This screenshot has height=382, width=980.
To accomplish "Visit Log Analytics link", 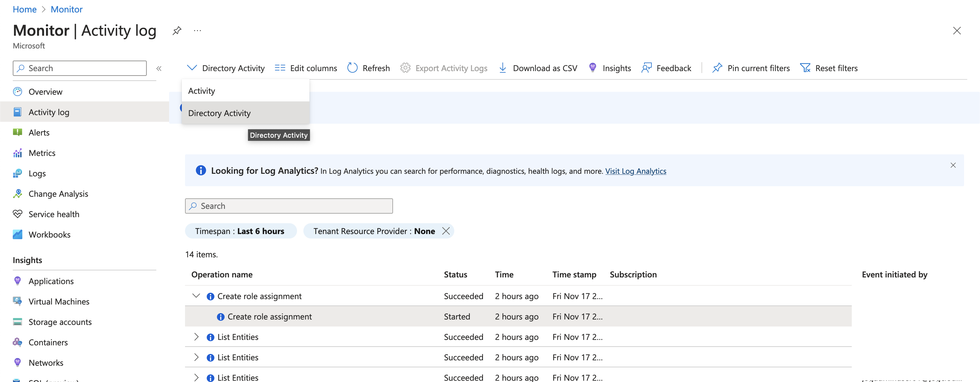I will 635,171.
